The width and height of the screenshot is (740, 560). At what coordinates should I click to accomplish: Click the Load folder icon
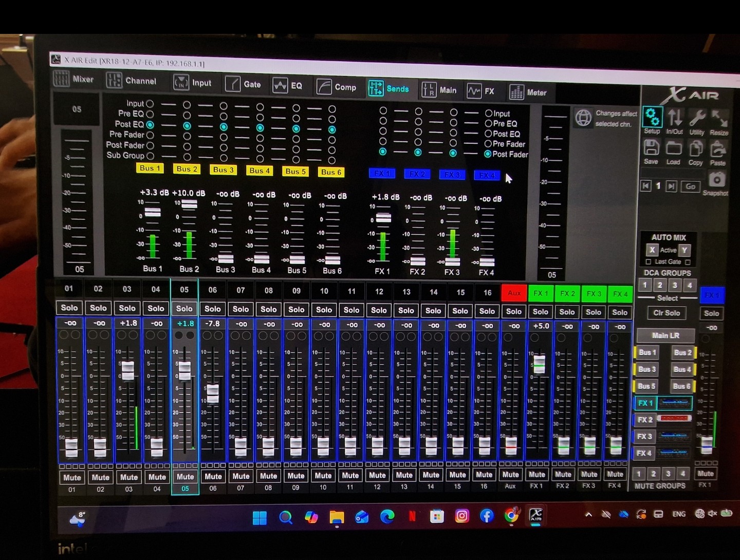click(674, 148)
